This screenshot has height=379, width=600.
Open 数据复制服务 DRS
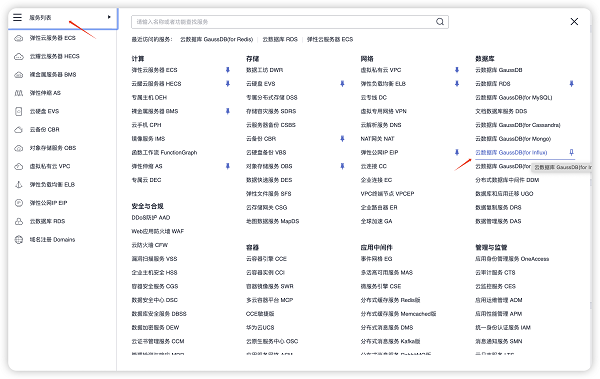(498, 207)
